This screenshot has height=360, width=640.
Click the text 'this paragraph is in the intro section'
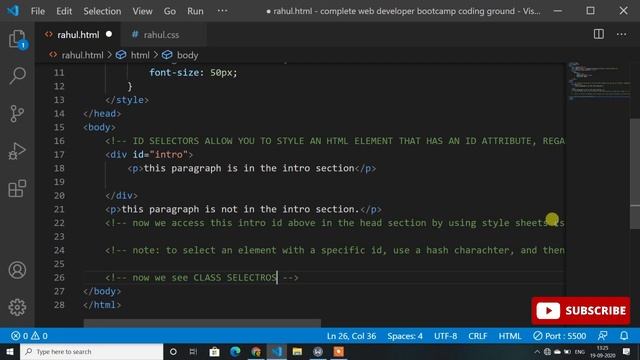249,168
